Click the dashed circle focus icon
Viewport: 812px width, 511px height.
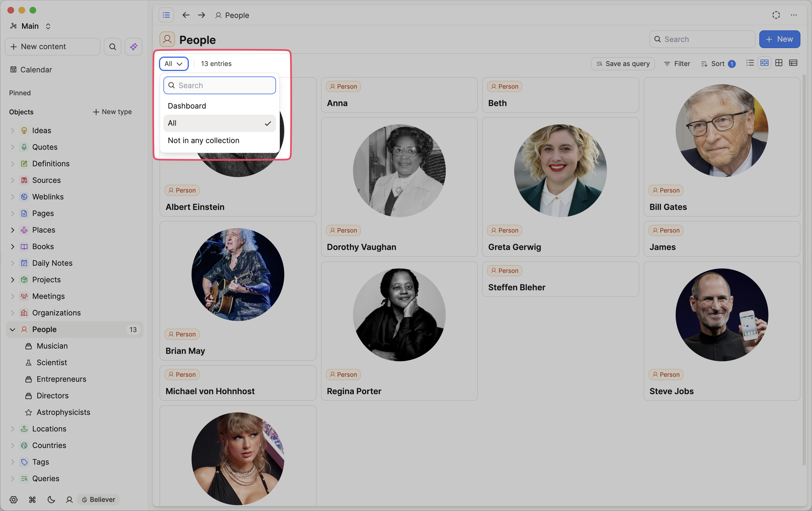[776, 15]
